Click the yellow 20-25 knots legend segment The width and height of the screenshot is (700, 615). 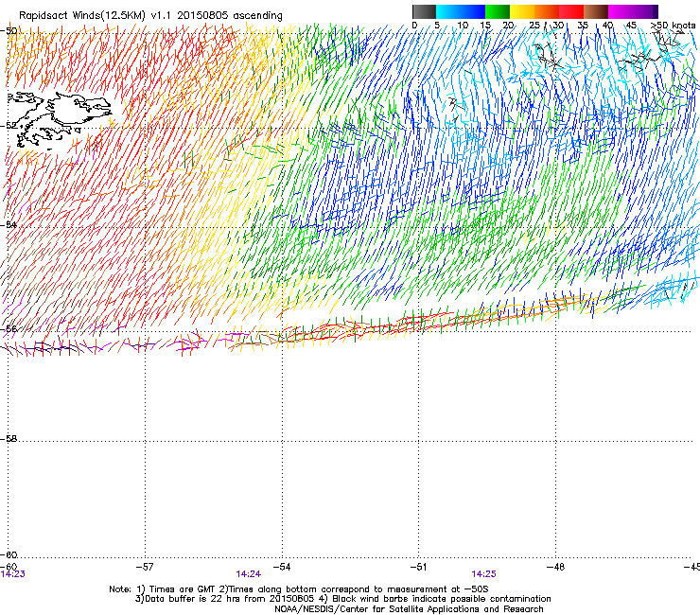pyautogui.click(x=522, y=11)
